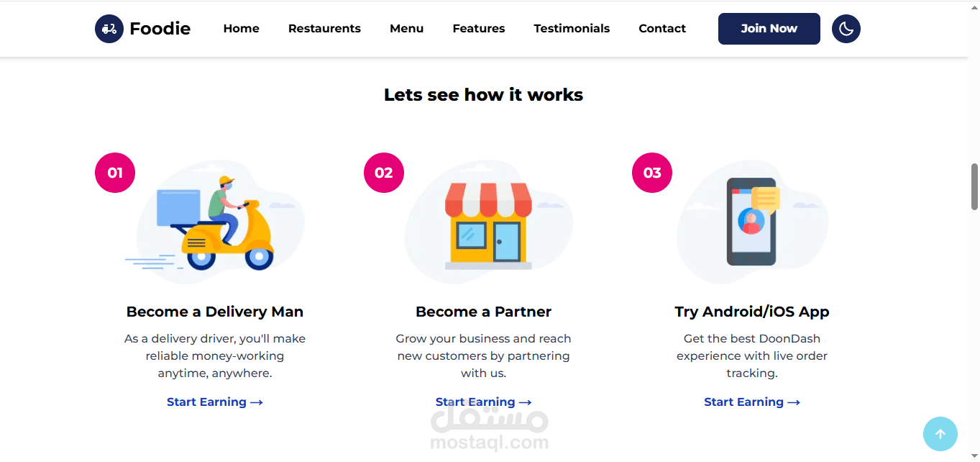This screenshot has height=462, width=980.
Task: Click Start Earning under Try Android/iOS App
Action: 752,402
